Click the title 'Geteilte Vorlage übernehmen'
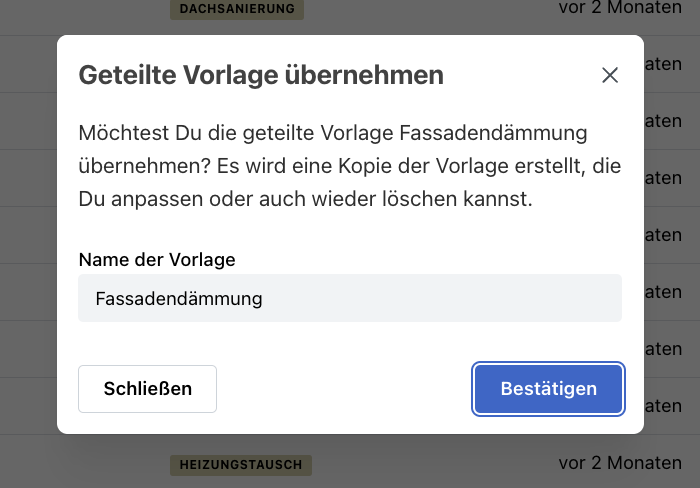Image resolution: width=700 pixels, height=488 pixels. pyautogui.click(x=261, y=75)
